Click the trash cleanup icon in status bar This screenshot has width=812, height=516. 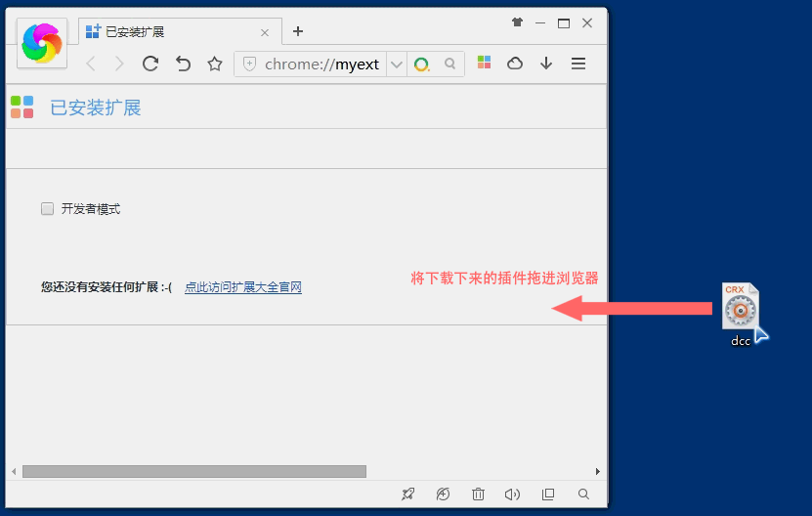478,494
